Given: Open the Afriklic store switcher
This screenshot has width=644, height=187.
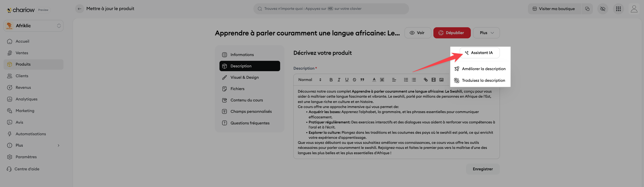Looking at the screenshot, I should pyautogui.click(x=33, y=26).
